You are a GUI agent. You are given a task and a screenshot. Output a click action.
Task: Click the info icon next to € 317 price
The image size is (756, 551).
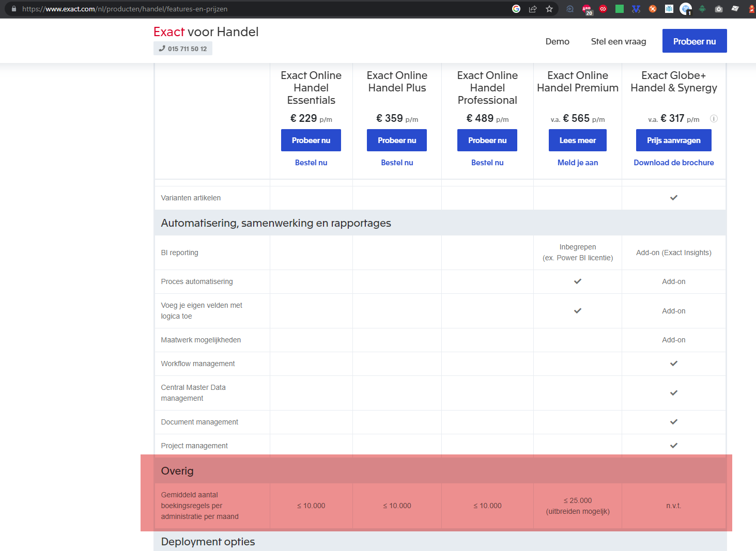click(714, 118)
